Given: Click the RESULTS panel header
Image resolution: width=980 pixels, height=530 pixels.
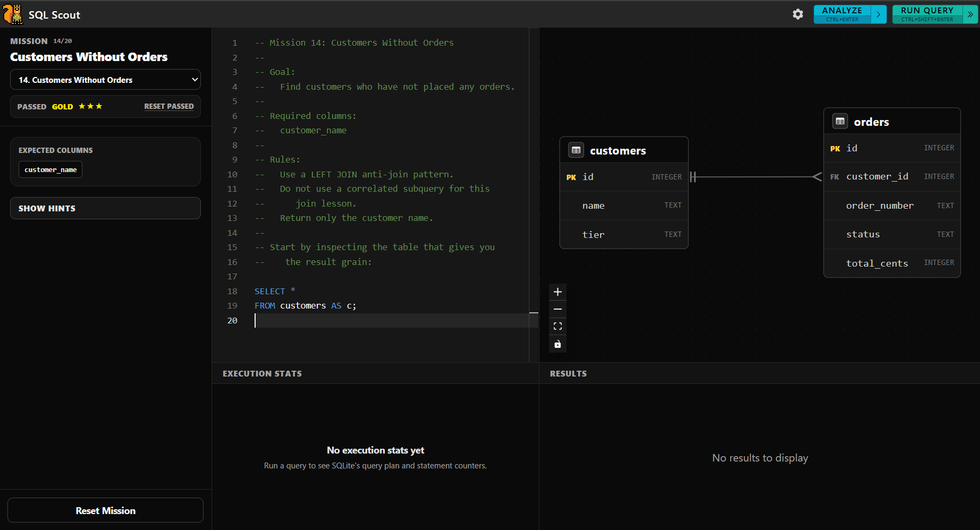Looking at the screenshot, I should 568,373.
